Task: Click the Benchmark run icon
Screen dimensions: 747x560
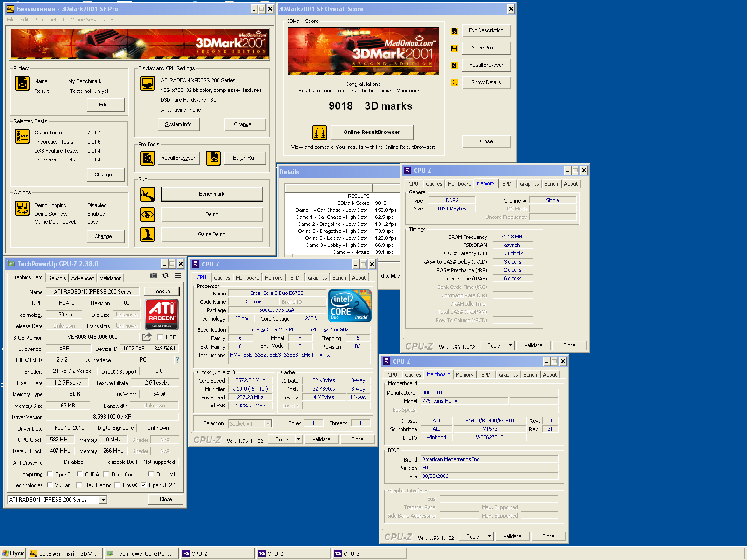Action: click(148, 194)
